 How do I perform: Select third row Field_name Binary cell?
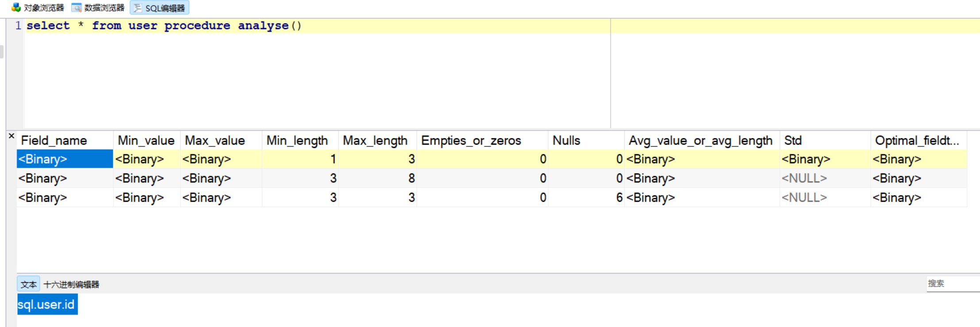coord(65,197)
